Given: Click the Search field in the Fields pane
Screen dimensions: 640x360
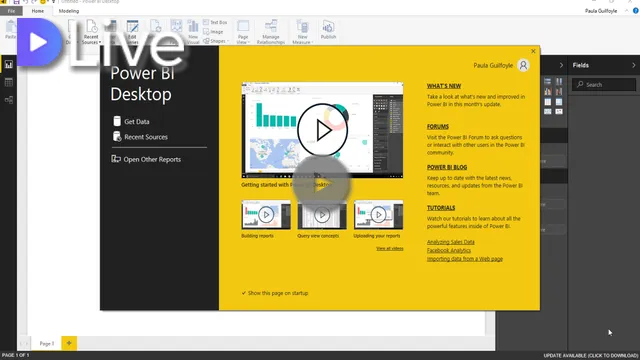Looking at the screenshot, I should (x=604, y=84).
